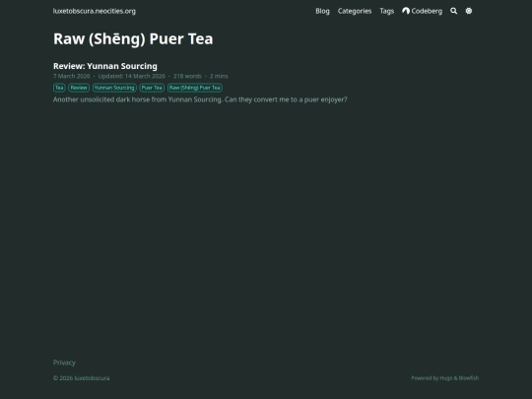The height and width of the screenshot is (399, 532).
Task: Select the Raw (Shēng) Puer Tea tag badge
Action: pyautogui.click(x=195, y=88)
